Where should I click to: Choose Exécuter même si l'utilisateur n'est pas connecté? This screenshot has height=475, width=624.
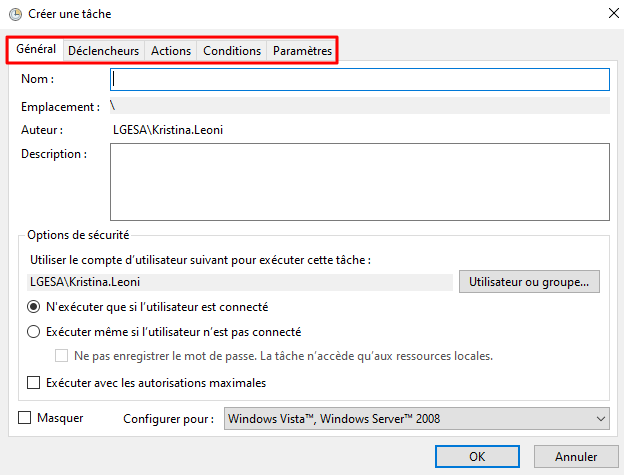[x=34, y=332]
